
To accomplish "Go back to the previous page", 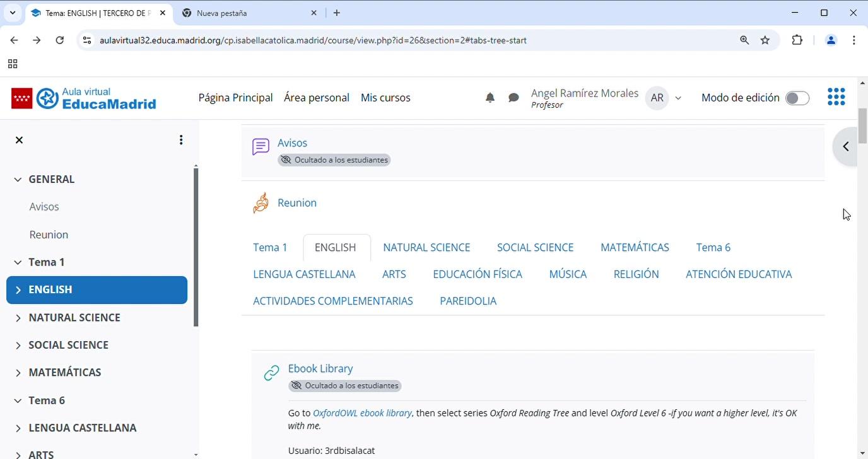I will click(14, 40).
